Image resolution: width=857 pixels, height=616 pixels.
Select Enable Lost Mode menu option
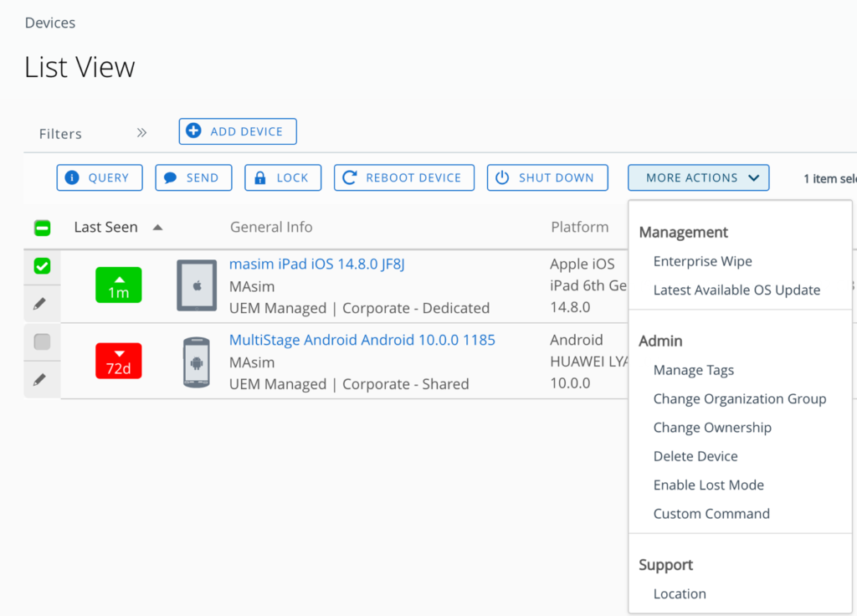click(708, 485)
